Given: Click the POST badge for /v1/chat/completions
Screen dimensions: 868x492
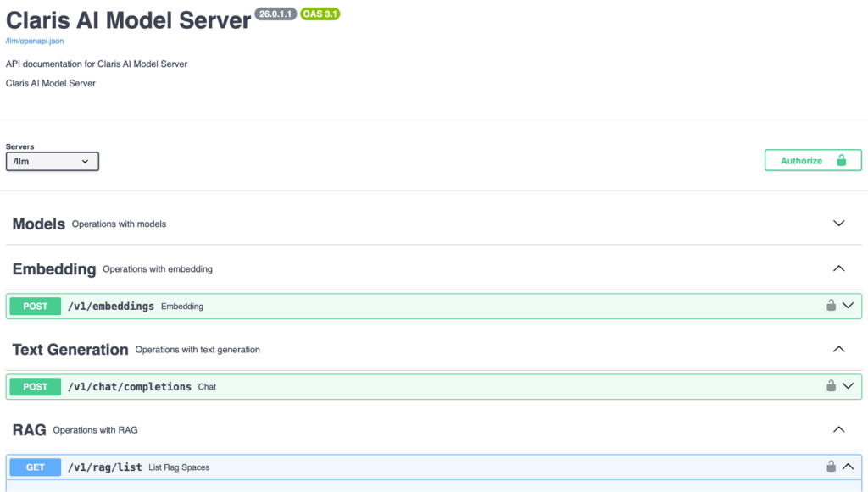Looking at the screenshot, I should pos(36,387).
